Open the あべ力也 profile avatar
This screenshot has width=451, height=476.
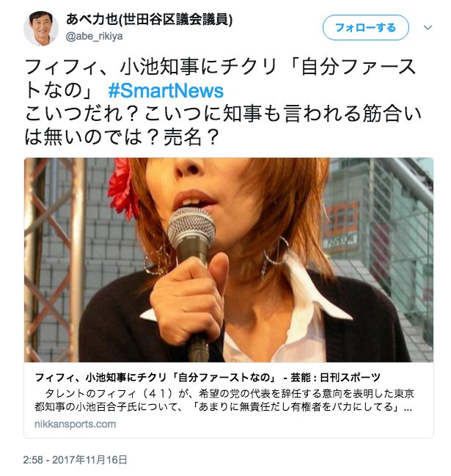41,28
